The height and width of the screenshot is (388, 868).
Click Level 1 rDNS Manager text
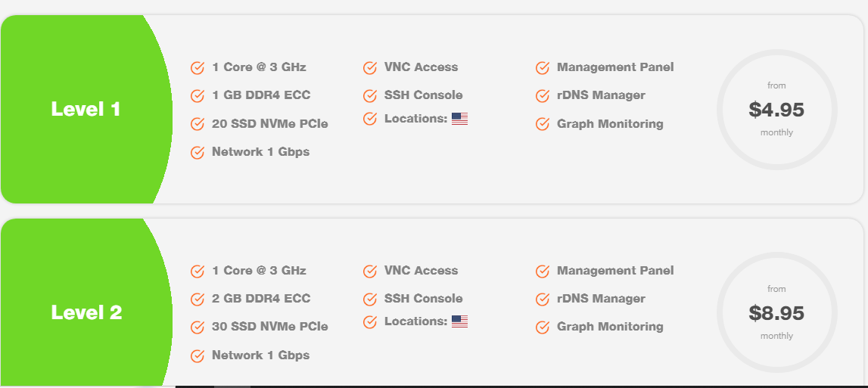[601, 95]
